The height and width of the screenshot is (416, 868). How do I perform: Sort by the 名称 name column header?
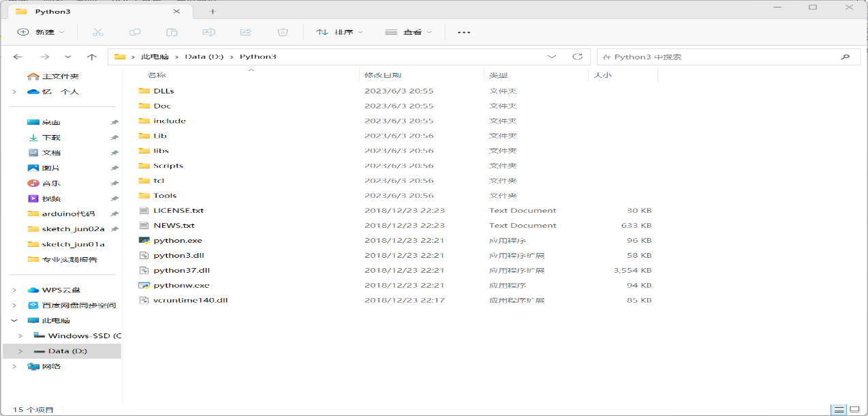[157, 75]
